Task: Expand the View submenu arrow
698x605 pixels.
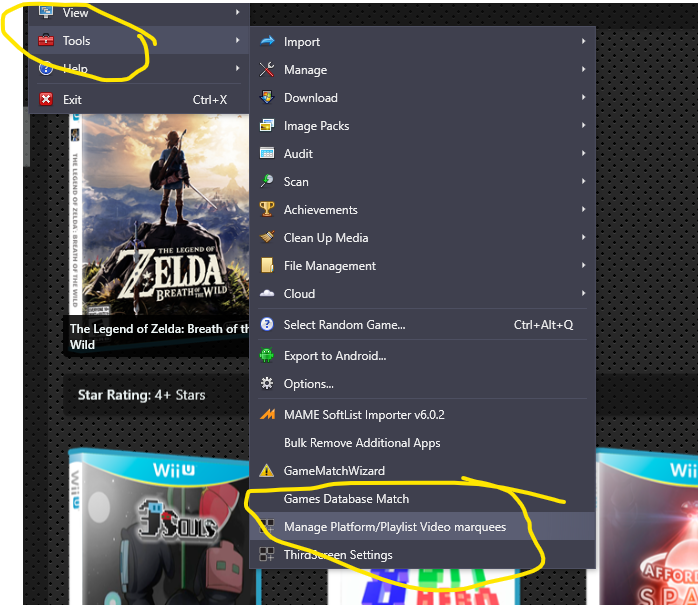Action: 238,13
